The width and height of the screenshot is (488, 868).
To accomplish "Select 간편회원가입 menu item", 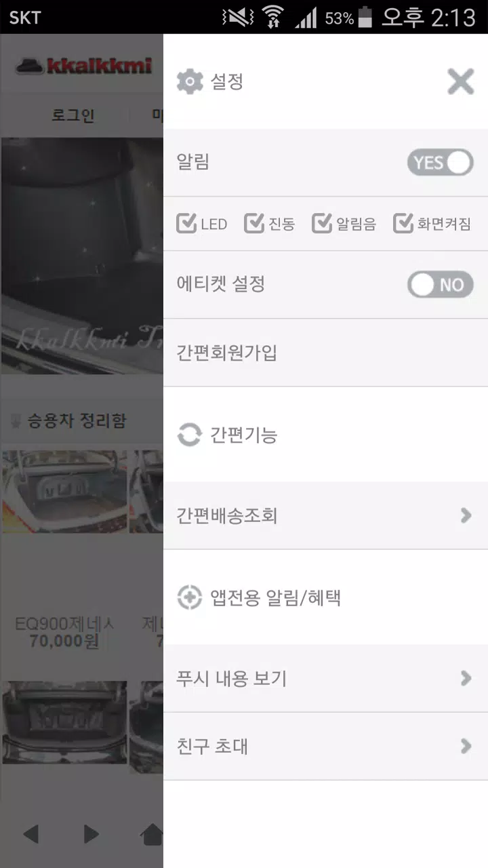I will tap(325, 353).
